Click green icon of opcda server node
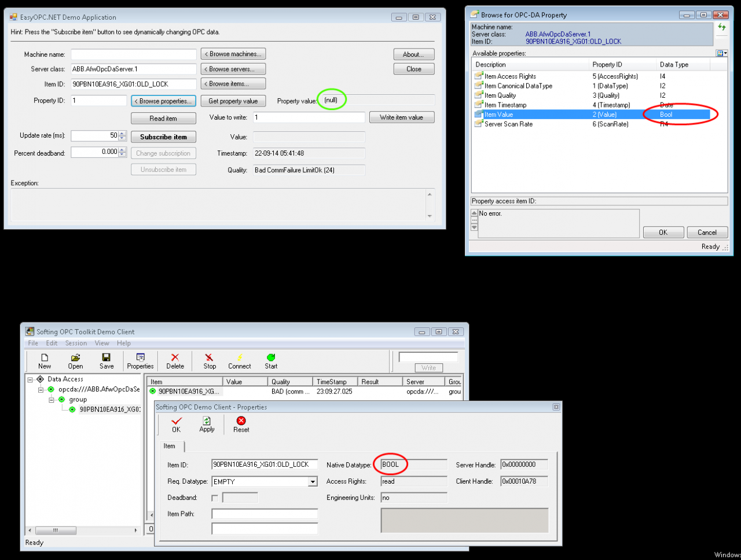The height and width of the screenshot is (560, 741). click(51, 389)
